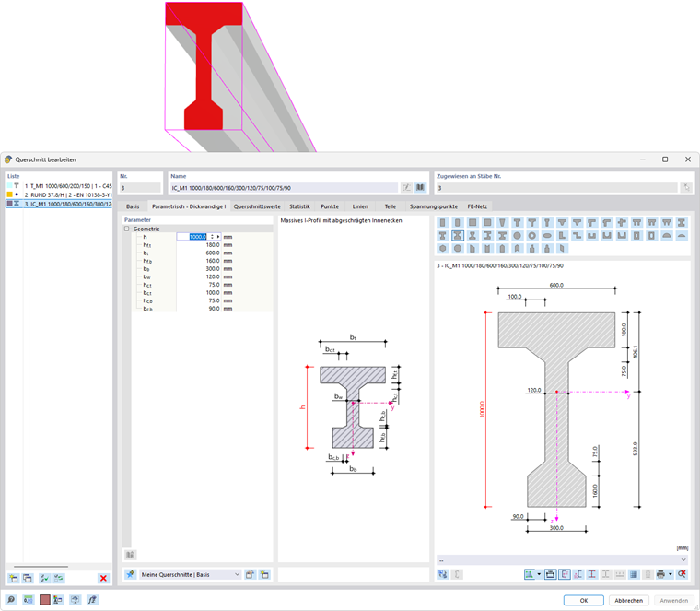This screenshot has height=611, width=700.
Task: Invert selection in the cross-section list
Action: click(x=58, y=579)
